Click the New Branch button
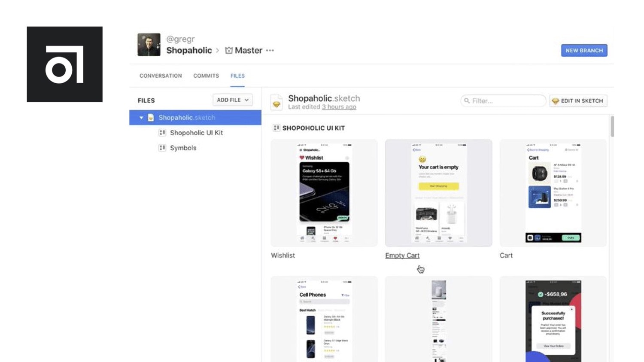Screen dimensions: 644x362 (x=584, y=50)
